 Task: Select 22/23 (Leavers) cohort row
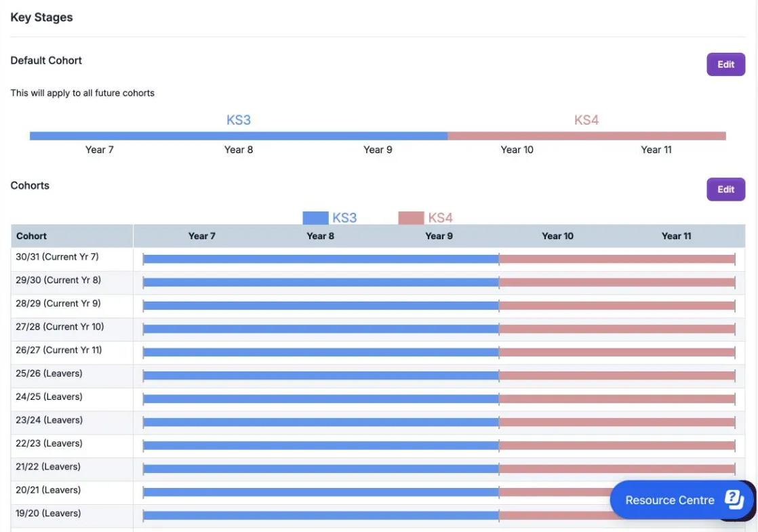click(378, 446)
